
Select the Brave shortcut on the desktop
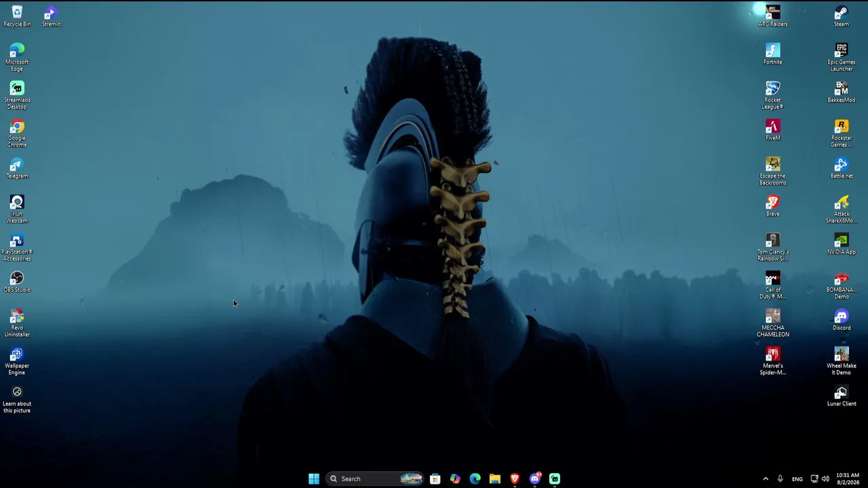pos(773,206)
